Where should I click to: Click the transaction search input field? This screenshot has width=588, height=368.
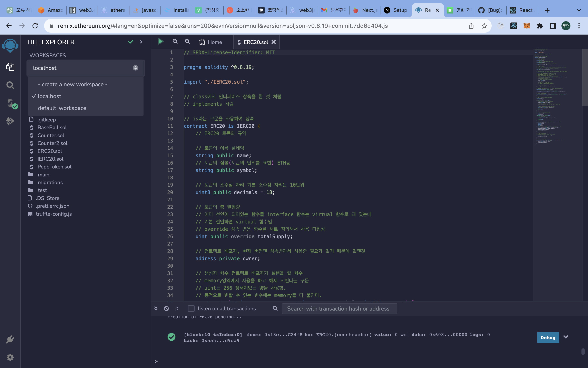point(340,309)
